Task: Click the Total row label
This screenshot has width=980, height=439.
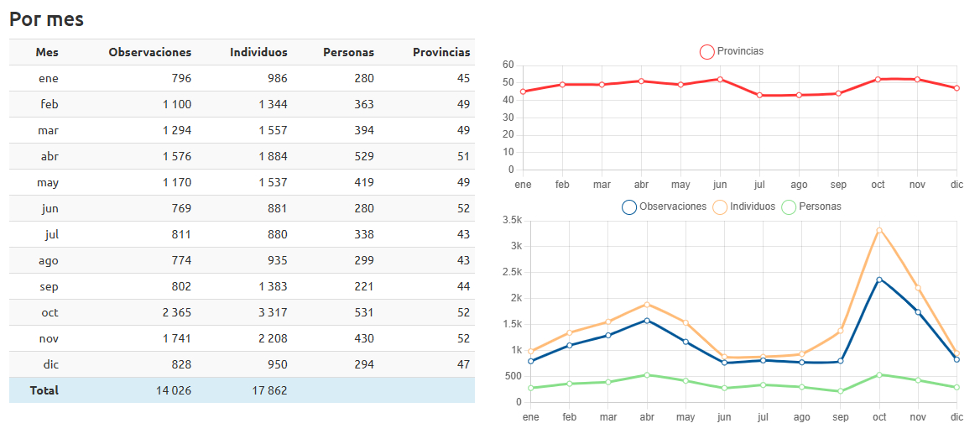Action: coord(44,390)
